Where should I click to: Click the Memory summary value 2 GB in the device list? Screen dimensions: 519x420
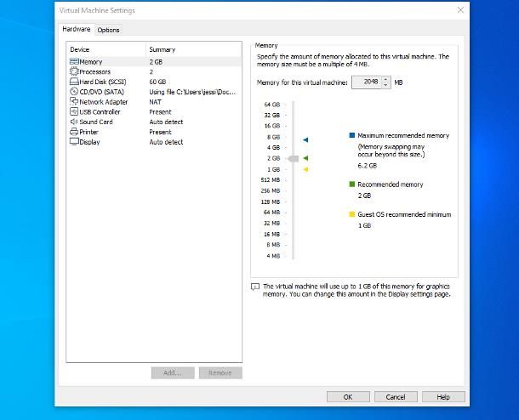click(x=156, y=62)
